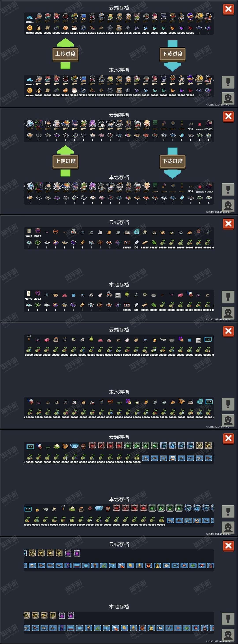Select the blue winged M badge in cloud save
238x644 pixels.
point(74,446)
